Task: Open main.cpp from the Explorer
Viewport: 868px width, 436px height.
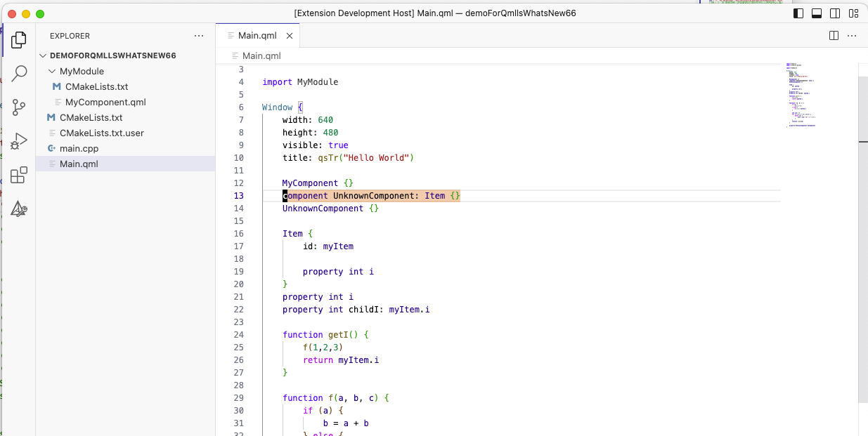Action: [x=79, y=148]
